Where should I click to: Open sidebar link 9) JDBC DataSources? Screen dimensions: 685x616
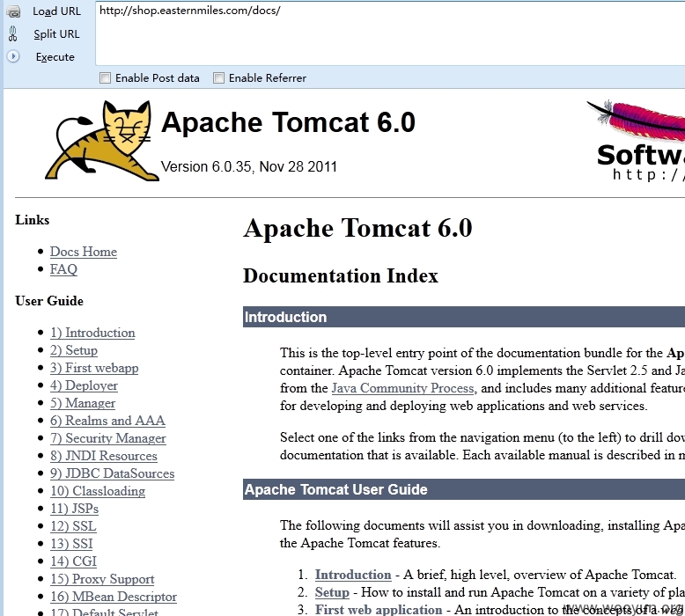[113, 473]
